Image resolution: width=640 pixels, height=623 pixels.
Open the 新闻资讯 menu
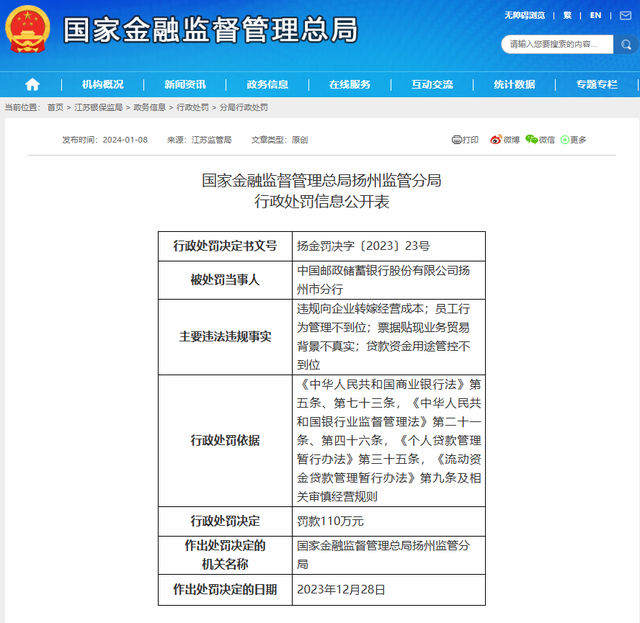pos(185,85)
